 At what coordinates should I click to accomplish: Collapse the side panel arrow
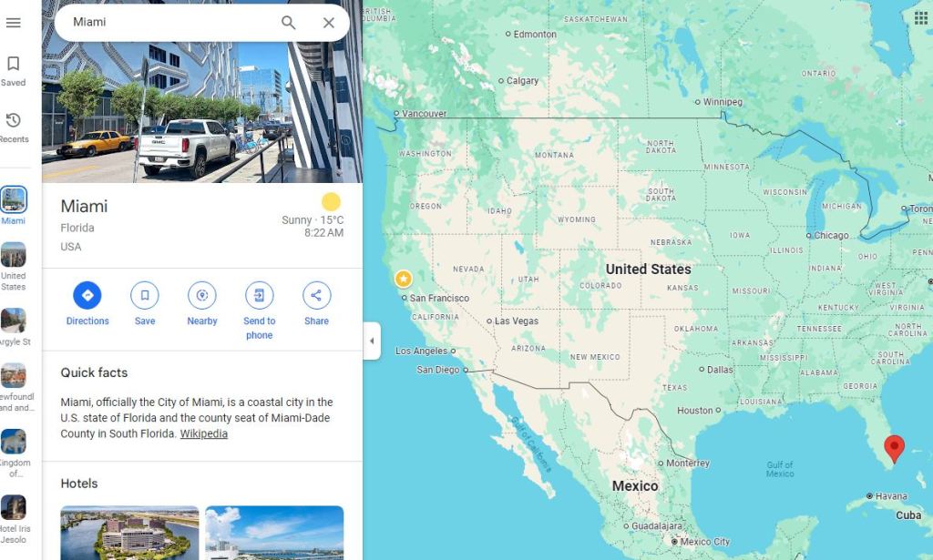pos(372,341)
